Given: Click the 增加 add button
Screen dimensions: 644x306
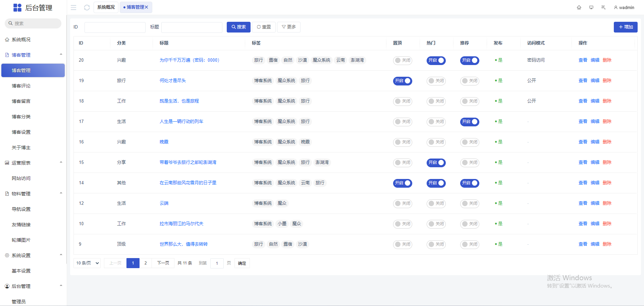Looking at the screenshot, I should click(x=626, y=27).
